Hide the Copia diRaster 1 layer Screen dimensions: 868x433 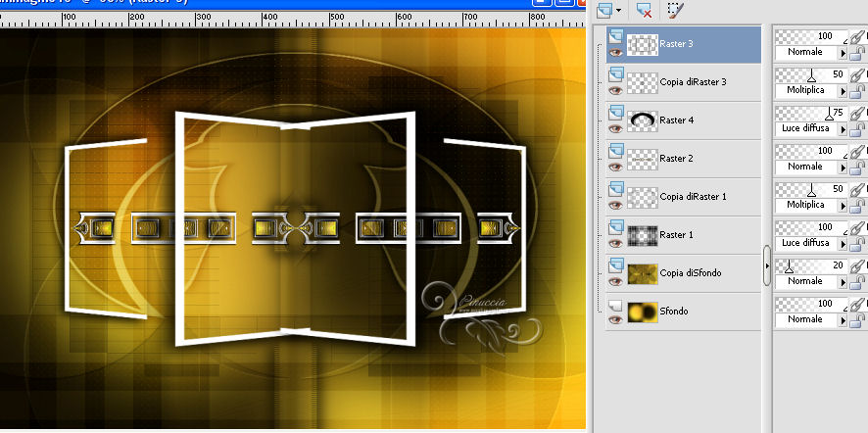pyautogui.click(x=615, y=206)
